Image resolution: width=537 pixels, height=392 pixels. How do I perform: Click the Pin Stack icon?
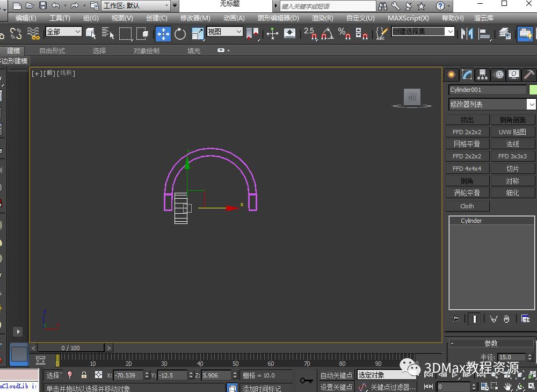tap(456, 319)
